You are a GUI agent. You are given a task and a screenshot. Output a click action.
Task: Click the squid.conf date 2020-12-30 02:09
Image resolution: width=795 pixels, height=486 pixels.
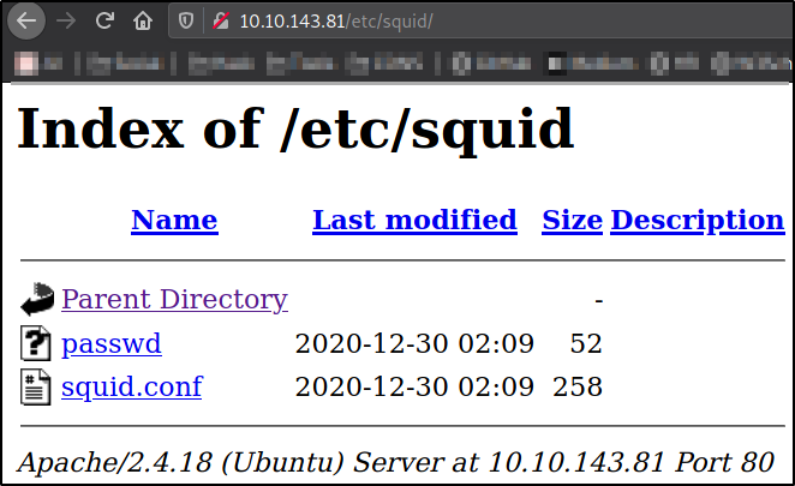point(415,387)
